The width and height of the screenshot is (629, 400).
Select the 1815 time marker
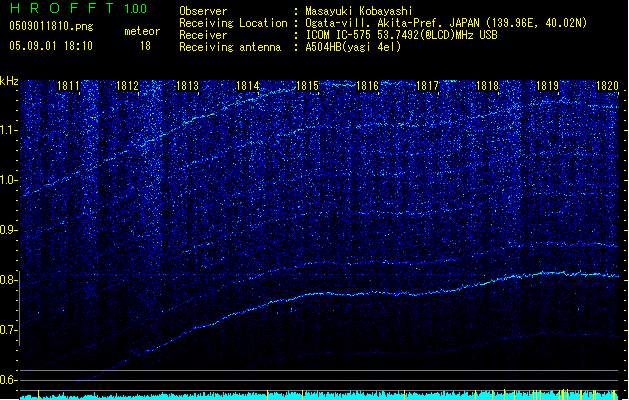coord(307,86)
